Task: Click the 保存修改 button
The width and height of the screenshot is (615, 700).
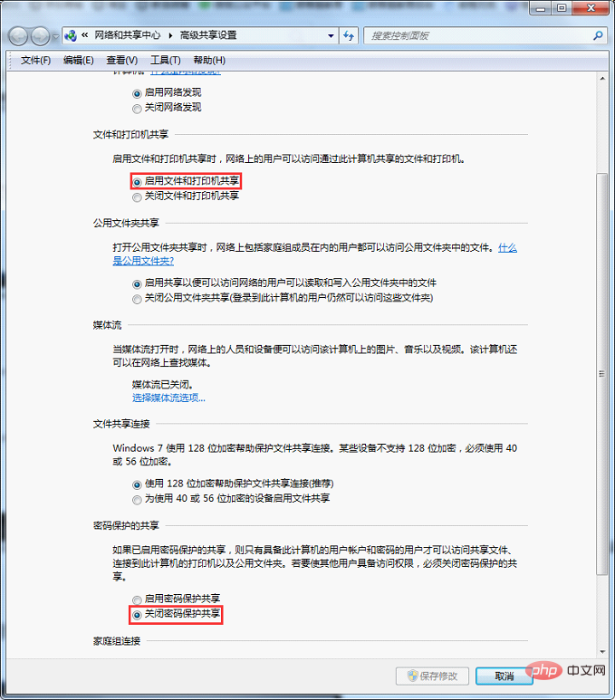Action: [432, 676]
